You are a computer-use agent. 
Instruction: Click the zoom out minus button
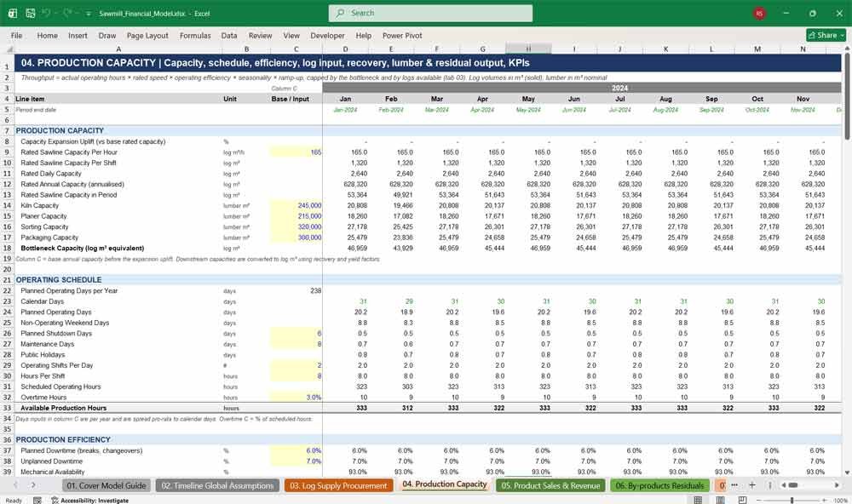point(758,501)
